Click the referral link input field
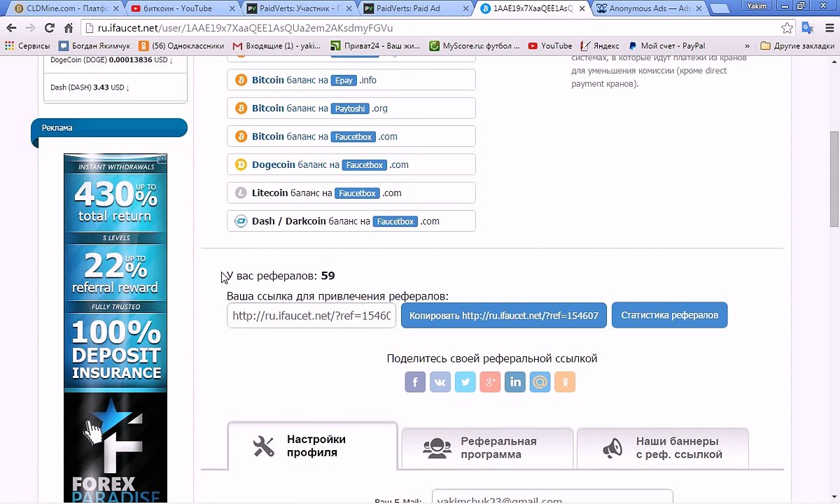The height and width of the screenshot is (504, 840). tap(311, 315)
